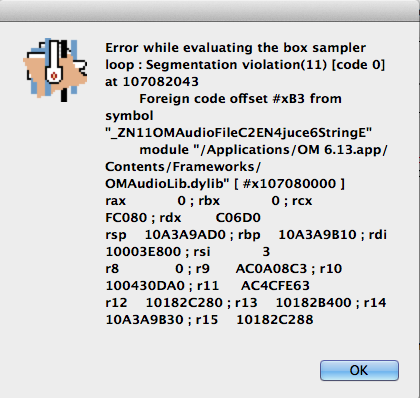Click the rsp register value 10A3A9AD0
The image size is (420, 398).
(x=185, y=235)
